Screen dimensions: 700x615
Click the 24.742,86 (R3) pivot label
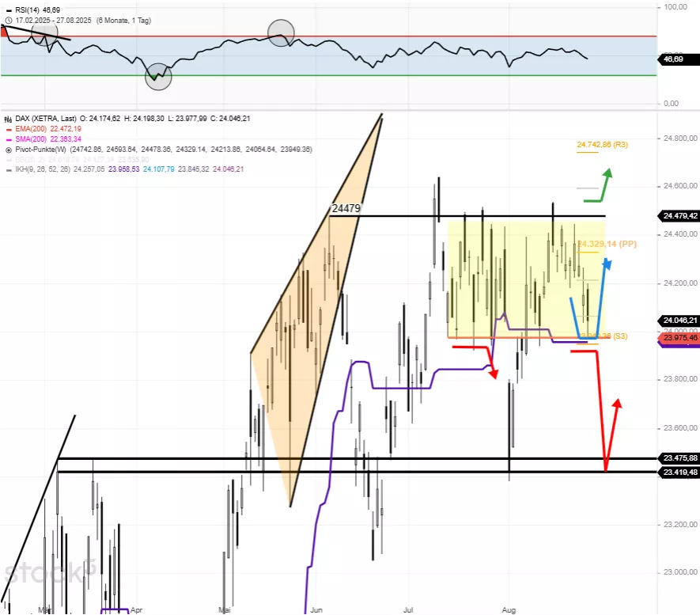tap(602, 145)
